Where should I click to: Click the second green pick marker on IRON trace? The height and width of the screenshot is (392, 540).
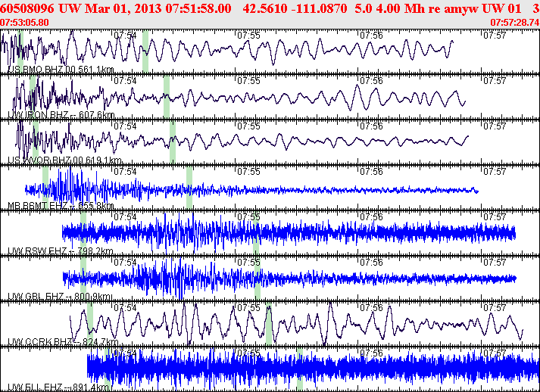click(x=167, y=97)
